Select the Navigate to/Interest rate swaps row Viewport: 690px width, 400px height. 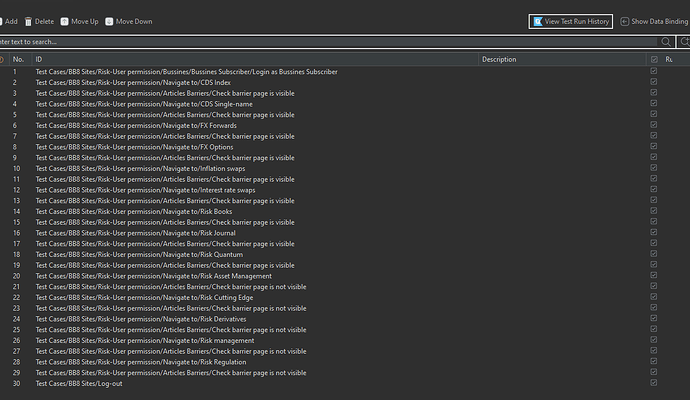click(x=145, y=190)
